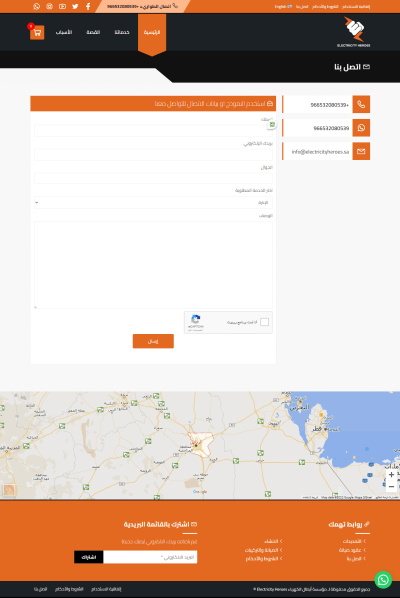This screenshot has width=400, height=598.
Task: Open the WhatsApp icon in top bar
Action: coord(37,6)
